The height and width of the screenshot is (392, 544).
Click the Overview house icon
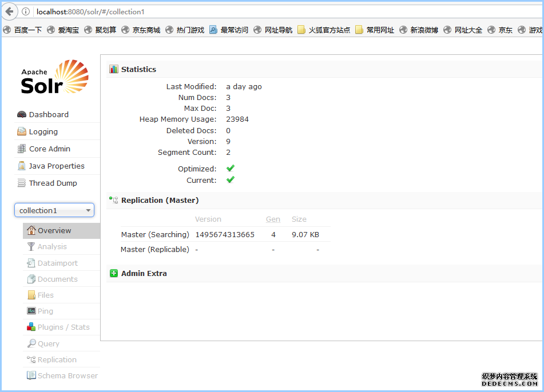(x=31, y=231)
